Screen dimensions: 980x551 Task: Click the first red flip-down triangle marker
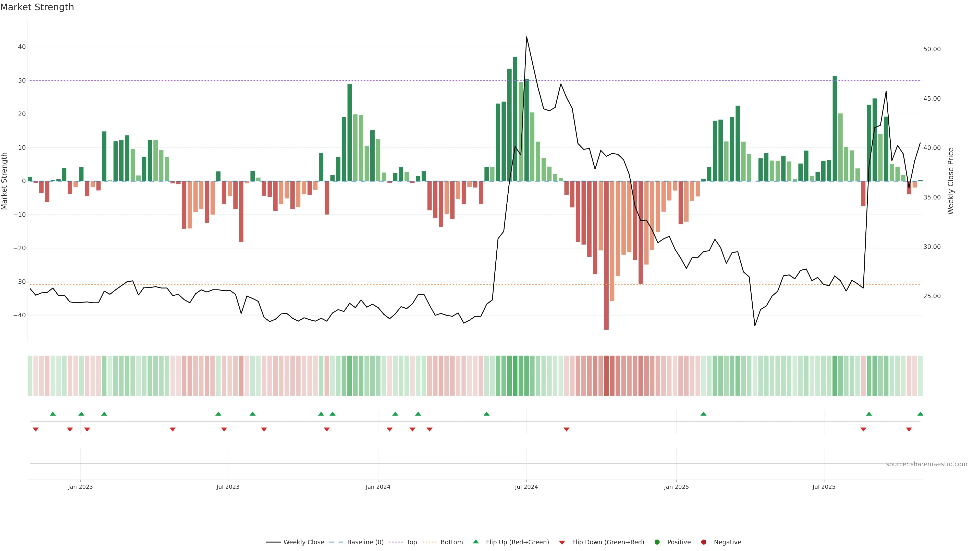pos(36,429)
